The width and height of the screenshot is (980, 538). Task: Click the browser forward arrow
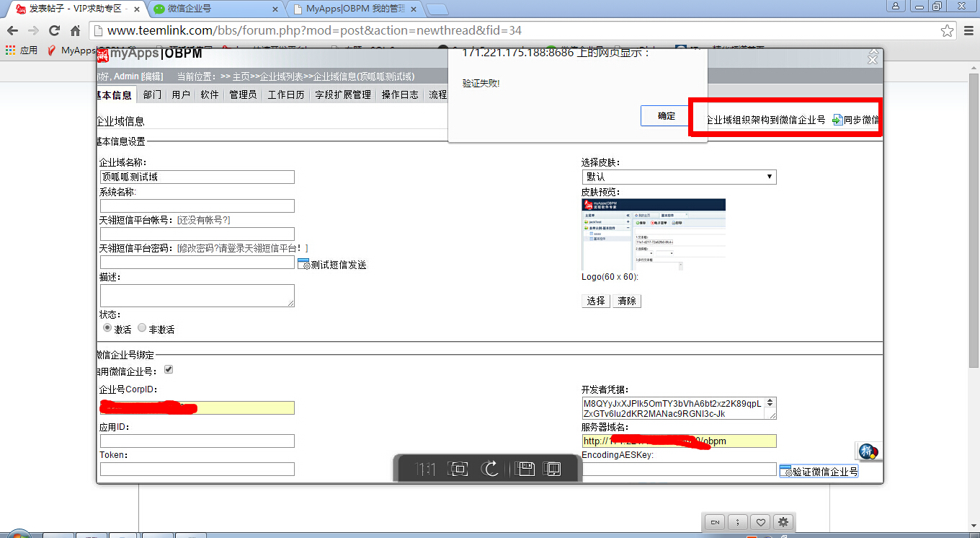click(33, 31)
